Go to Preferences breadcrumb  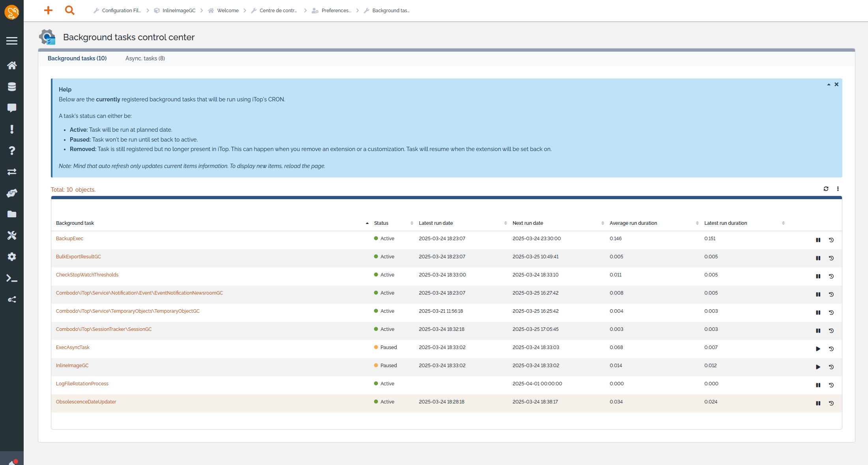point(336,11)
